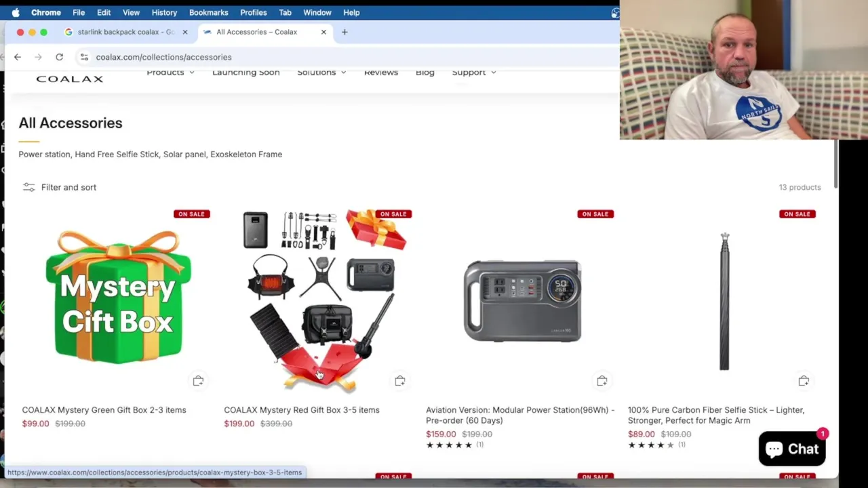
Task: Click the All Accessories heading
Action: 71,123
